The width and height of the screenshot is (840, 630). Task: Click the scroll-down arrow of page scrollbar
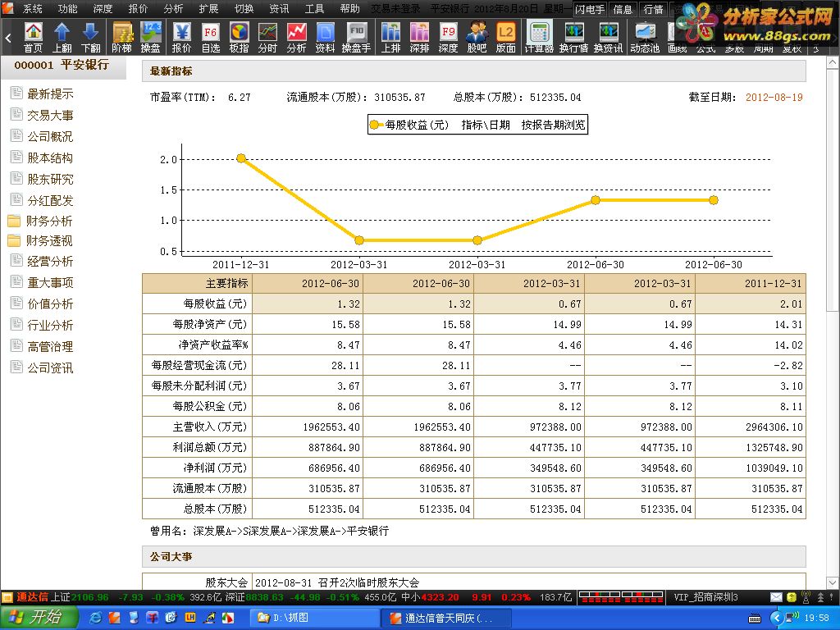click(833, 583)
